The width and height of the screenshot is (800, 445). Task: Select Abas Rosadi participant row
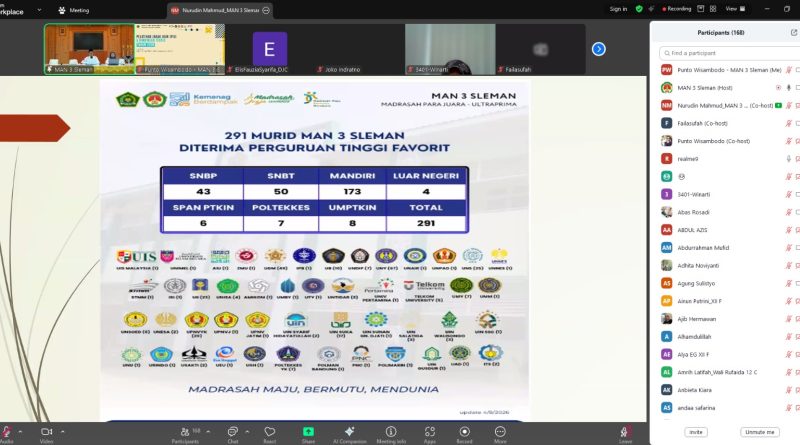[x=730, y=212]
